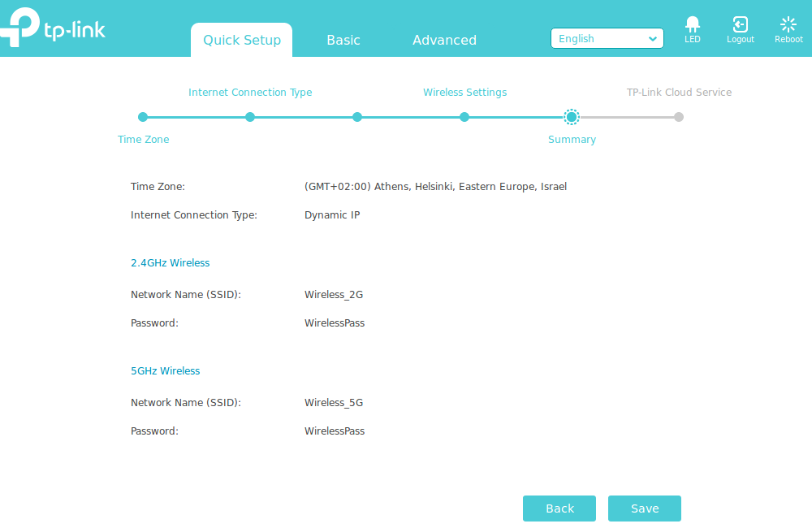Screen dimensions: 812x528
Task: Click the active Summary step marker
Action: pyautogui.click(x=572, y=117)
